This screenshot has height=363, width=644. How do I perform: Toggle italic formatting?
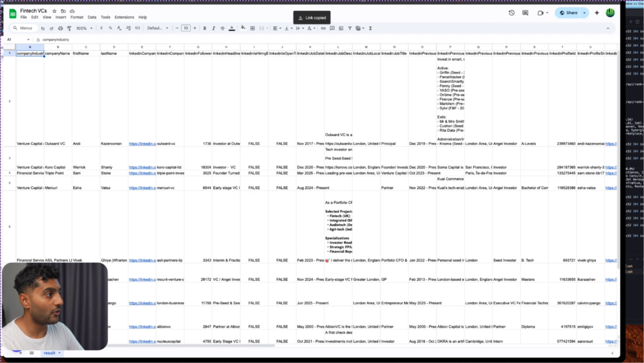tap(214, 28)
